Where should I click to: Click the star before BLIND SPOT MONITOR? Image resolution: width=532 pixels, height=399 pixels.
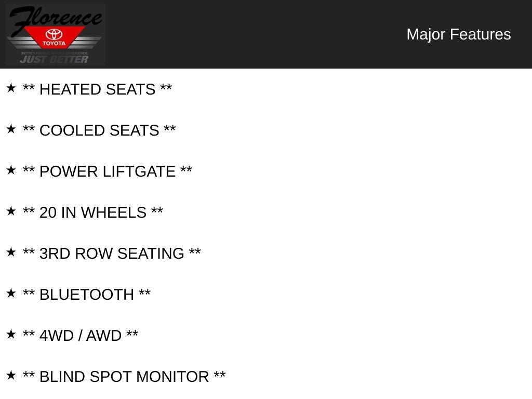(11, 376)
